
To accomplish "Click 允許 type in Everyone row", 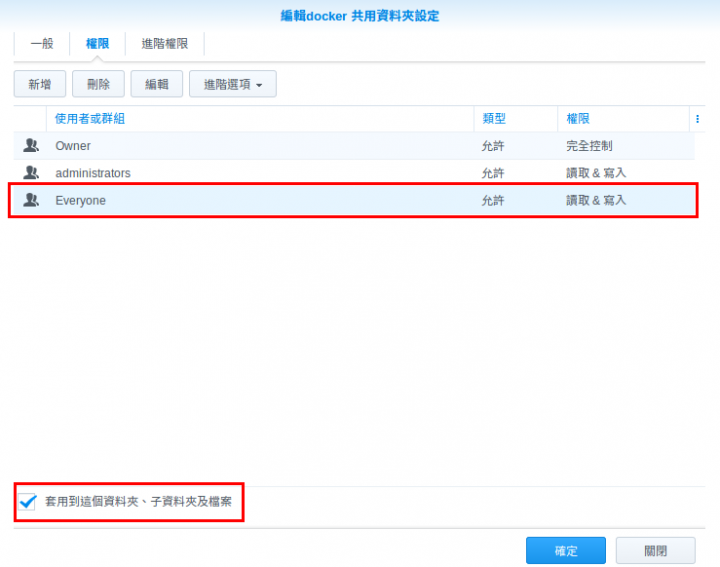I will tap(493, 201).
